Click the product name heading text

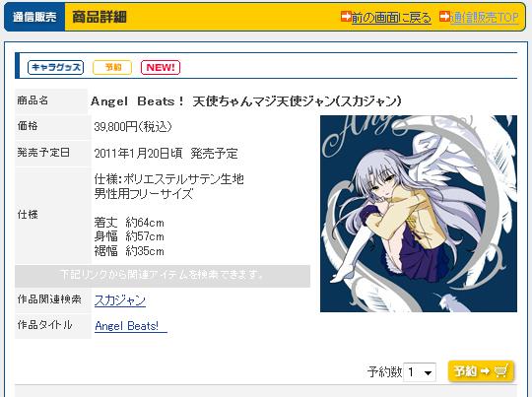pyautogui.click(x=246, y=101)
